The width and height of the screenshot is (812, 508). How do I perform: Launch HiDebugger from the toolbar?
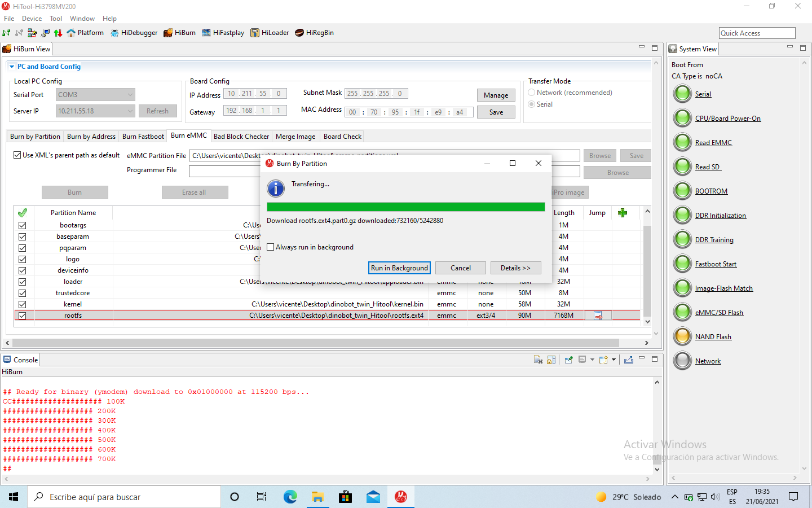134,33
